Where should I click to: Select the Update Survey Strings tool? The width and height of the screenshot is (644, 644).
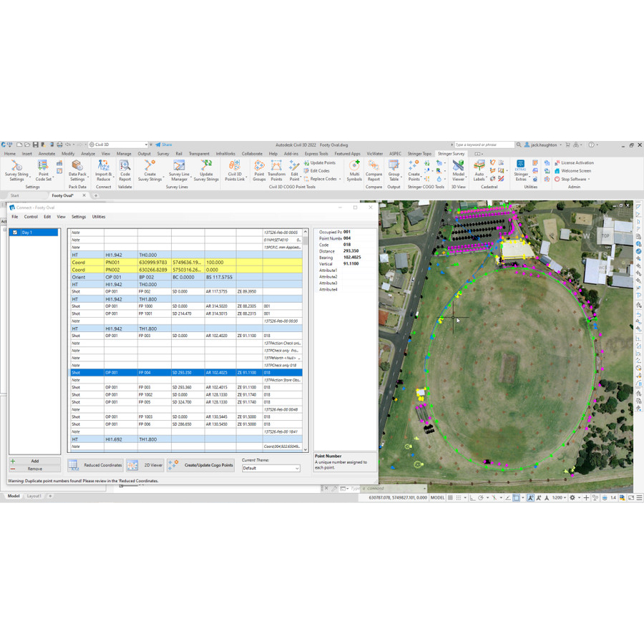(x=206, y=170)
